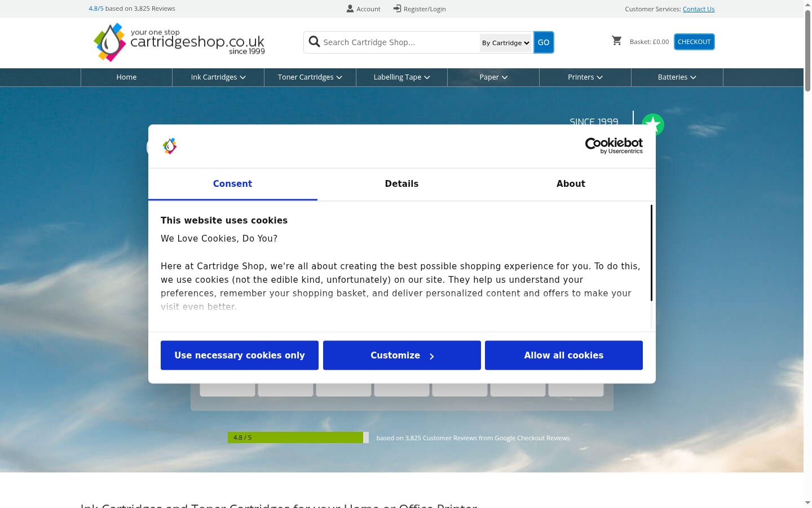Choose Use necessary cookies only
The height and width of the screenshot is (508, 812).
(x=240, y=356)
